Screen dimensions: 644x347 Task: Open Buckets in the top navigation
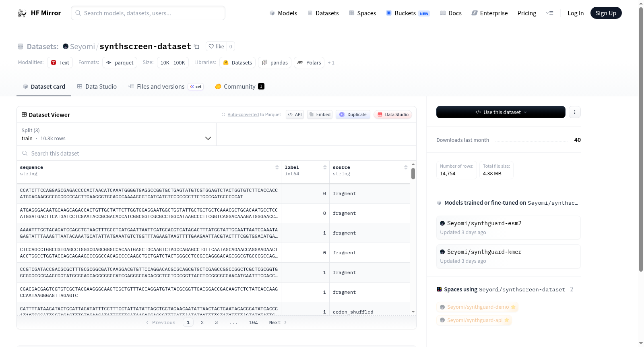[x=408, y=13]
